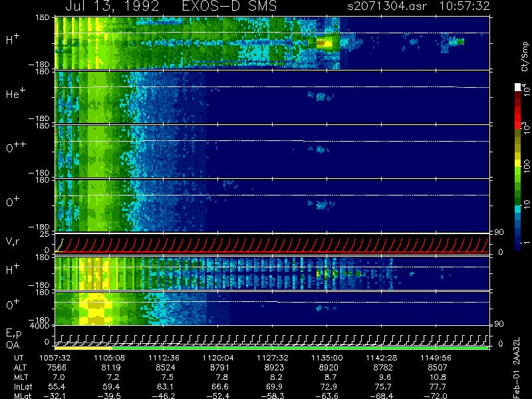
Task: Click the date text "Jul 13, 1992"
Action: [x=112, y=6]
